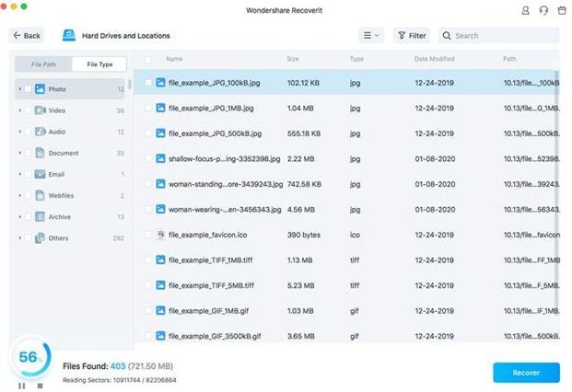
Task: Check the Others category checkbox
Action: click(x=28, y=238)
